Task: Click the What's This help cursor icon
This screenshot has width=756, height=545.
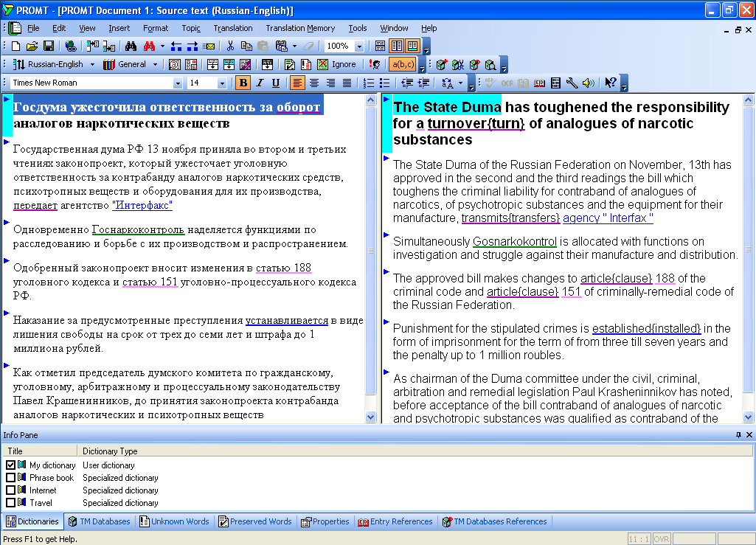Action: (610, 83)
